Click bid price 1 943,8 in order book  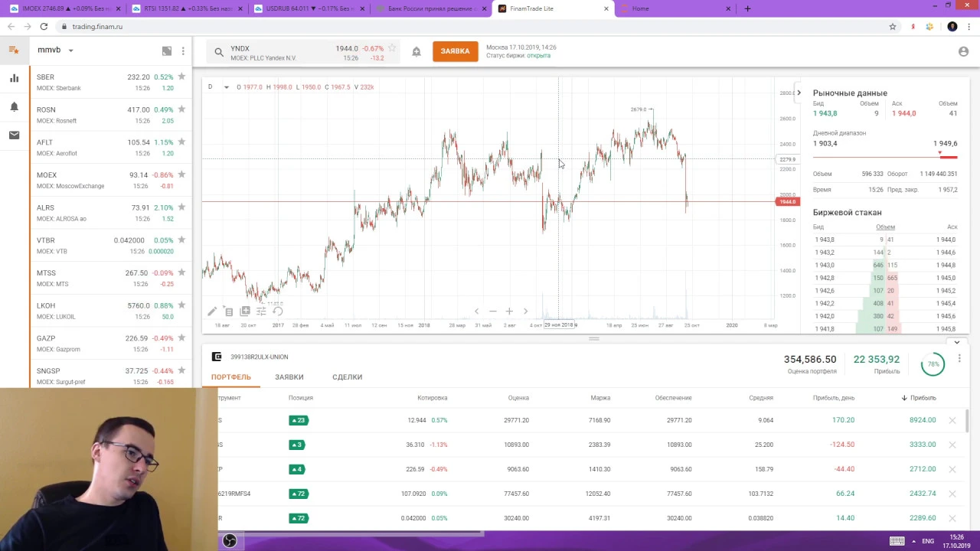point(825,240)
